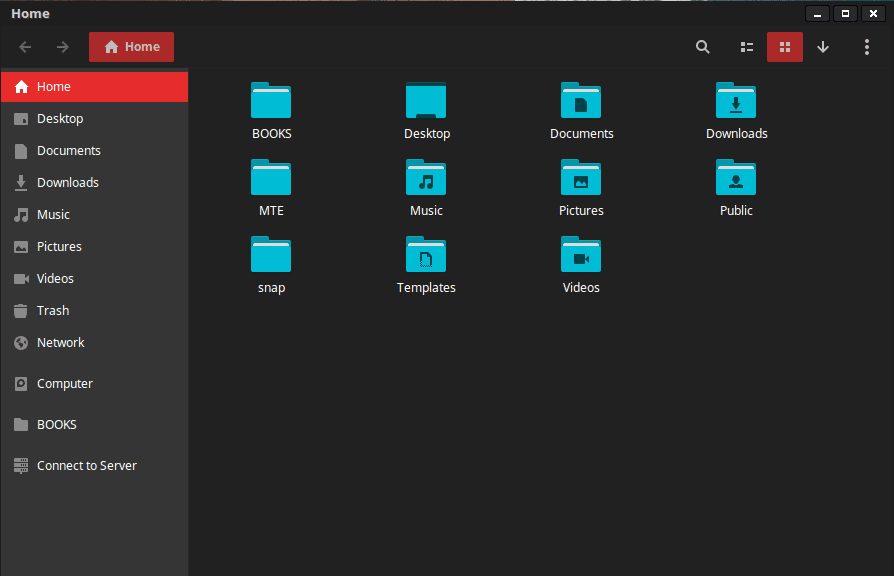This screenshot has width=894, height=576.
Task: Navigate back with the back arrow
Action: (24, 46)
